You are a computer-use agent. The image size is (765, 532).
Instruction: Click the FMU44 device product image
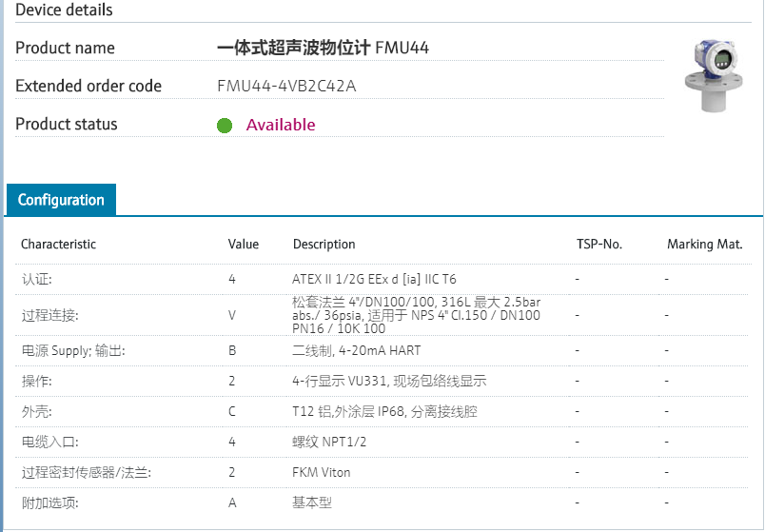pyautogui.click(x=714, y=76)
